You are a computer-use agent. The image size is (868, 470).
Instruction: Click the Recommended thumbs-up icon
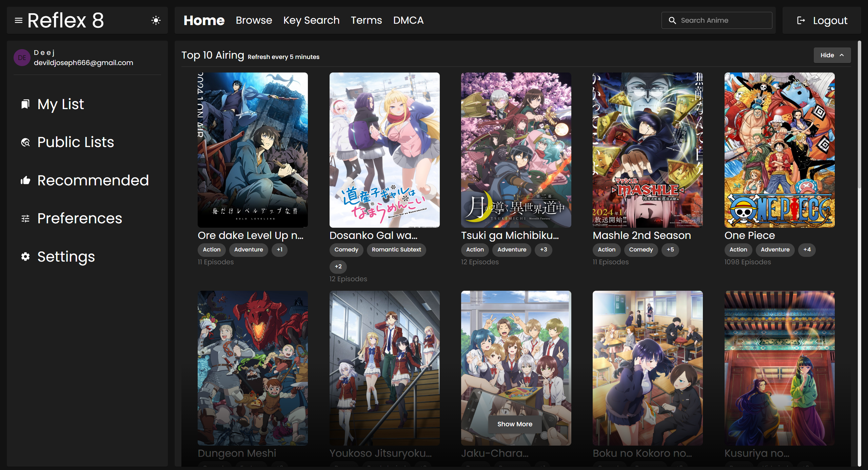click(25, 180)
